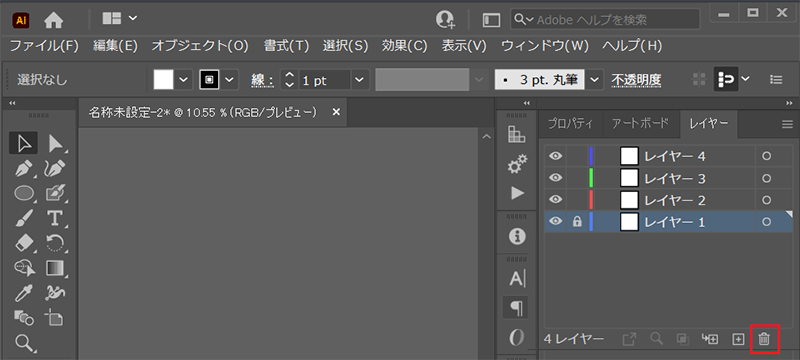Click the 不透明度 link
The image size is (800, 360).
pos(636,80)
